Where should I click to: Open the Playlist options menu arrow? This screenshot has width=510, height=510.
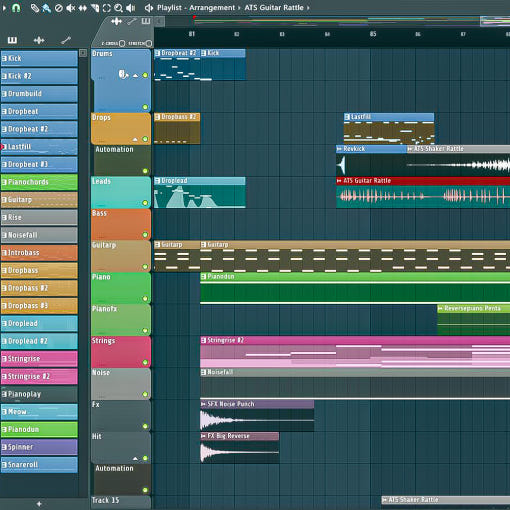(x=4, y=8)
